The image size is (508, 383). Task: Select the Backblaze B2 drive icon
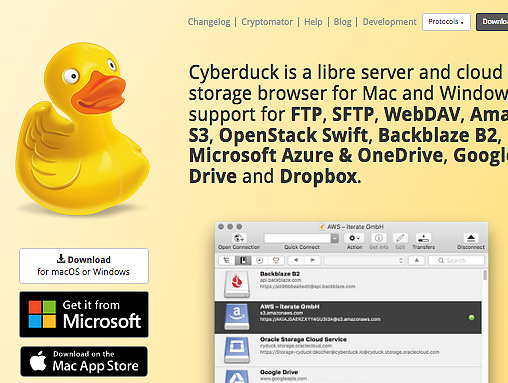(x=237, y=284)
